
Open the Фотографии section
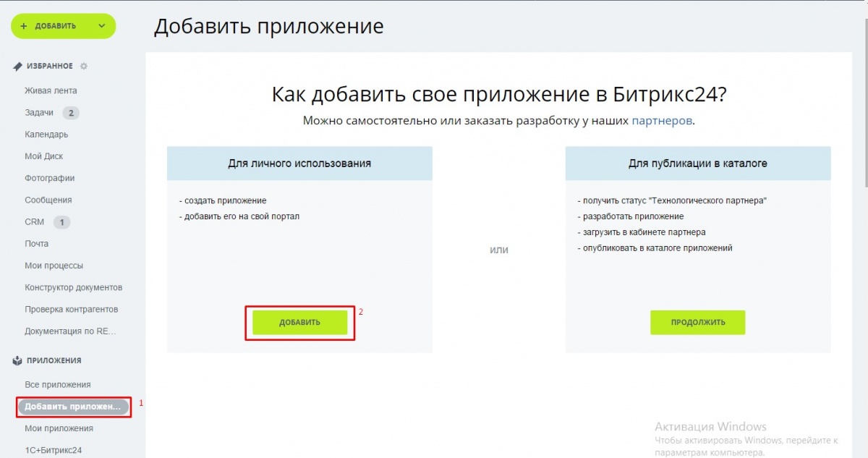50,178
